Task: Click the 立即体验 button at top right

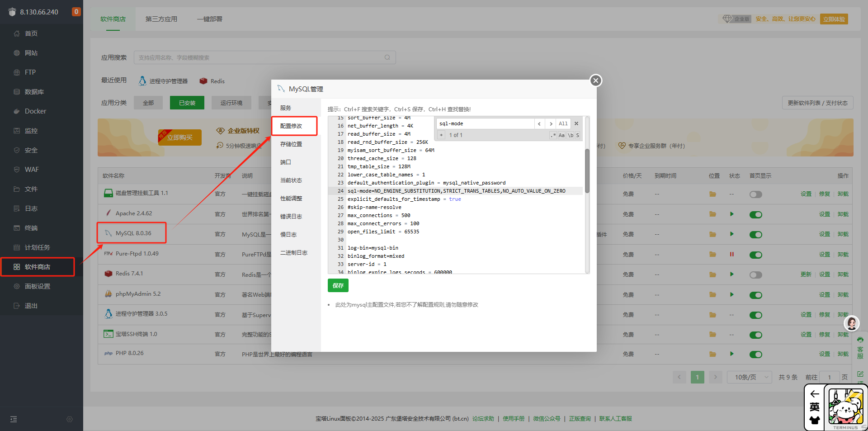Action: [x=834, y=19]
